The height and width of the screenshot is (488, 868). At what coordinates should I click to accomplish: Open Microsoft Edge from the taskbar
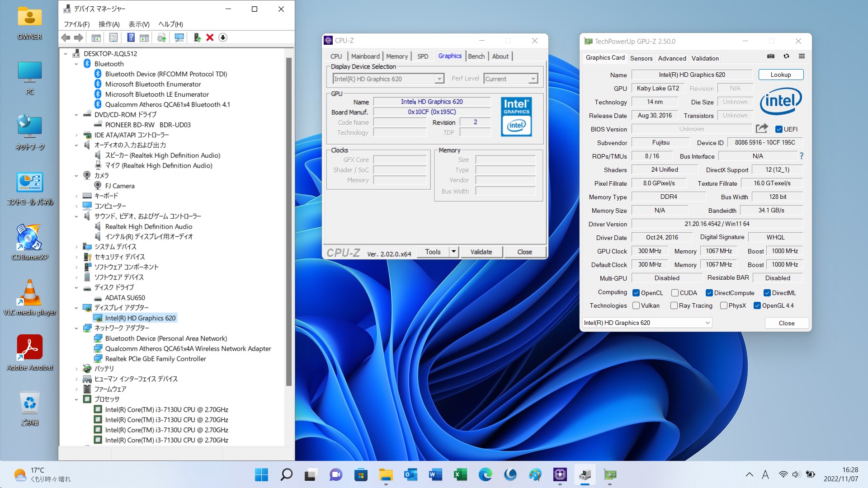(x=485, y=474)
